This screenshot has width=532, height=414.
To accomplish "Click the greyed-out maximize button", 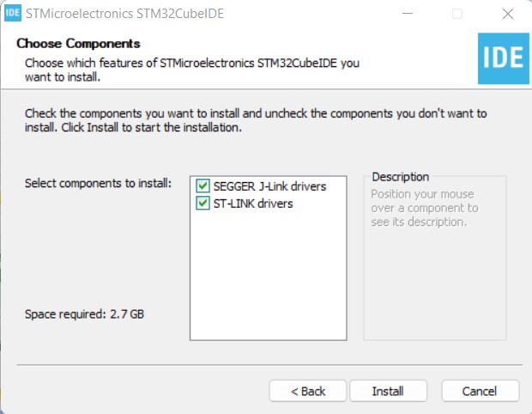I will [x=457, y=14].
